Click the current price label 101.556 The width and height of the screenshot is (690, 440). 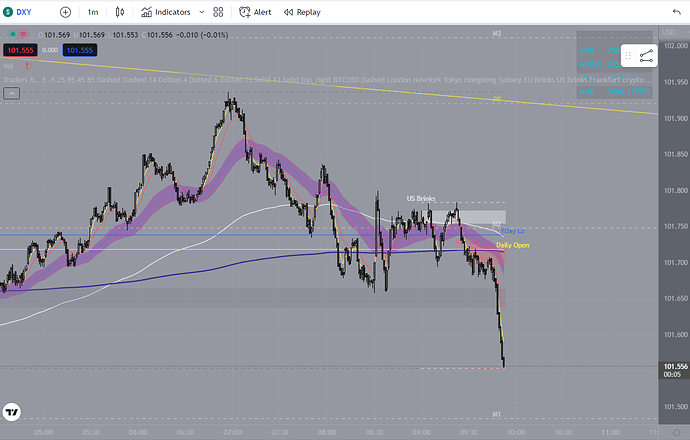675,366
